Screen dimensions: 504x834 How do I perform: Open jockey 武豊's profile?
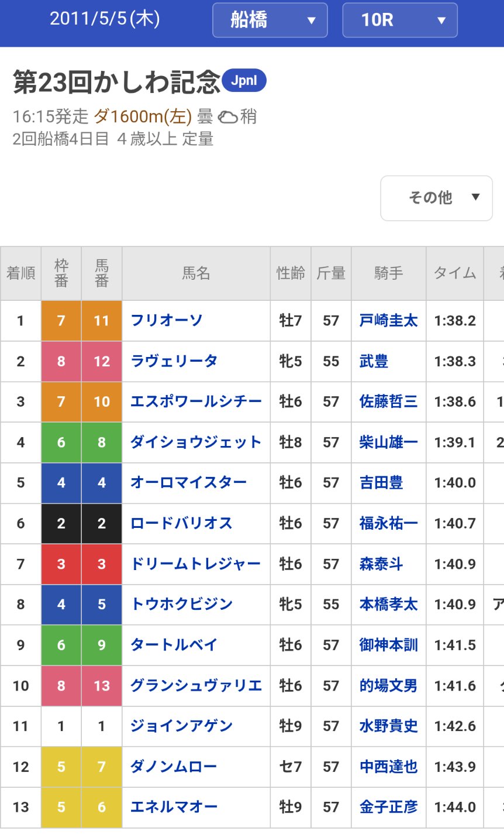click(x=374, y=361)
